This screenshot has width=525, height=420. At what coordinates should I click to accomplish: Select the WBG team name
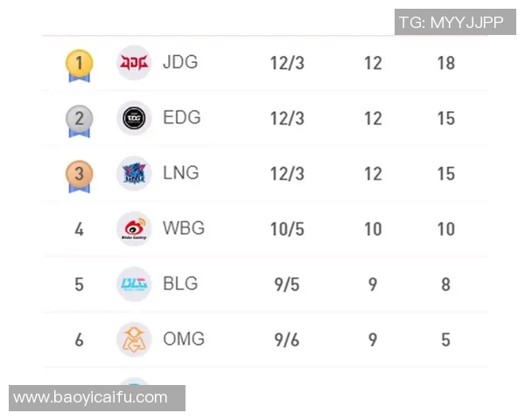pyautogui.click(x=184, y=227)
